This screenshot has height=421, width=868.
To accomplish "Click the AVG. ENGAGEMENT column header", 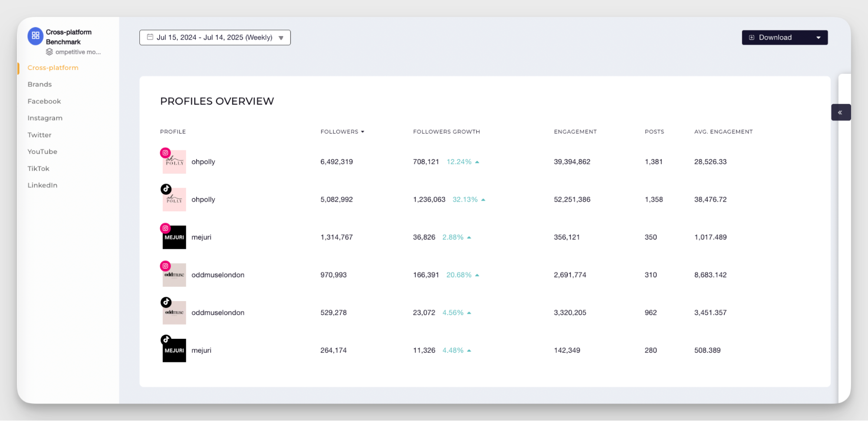I will tap(723, 132).
